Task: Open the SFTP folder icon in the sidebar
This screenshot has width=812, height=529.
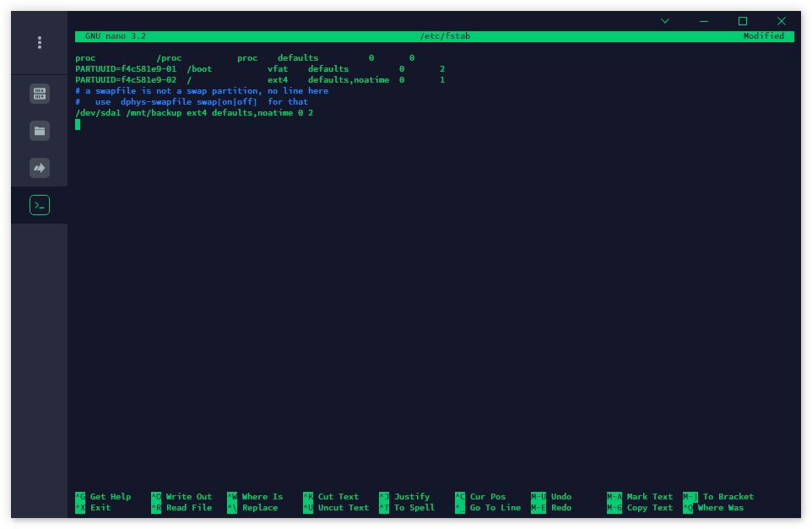Action: coord(40,131)
